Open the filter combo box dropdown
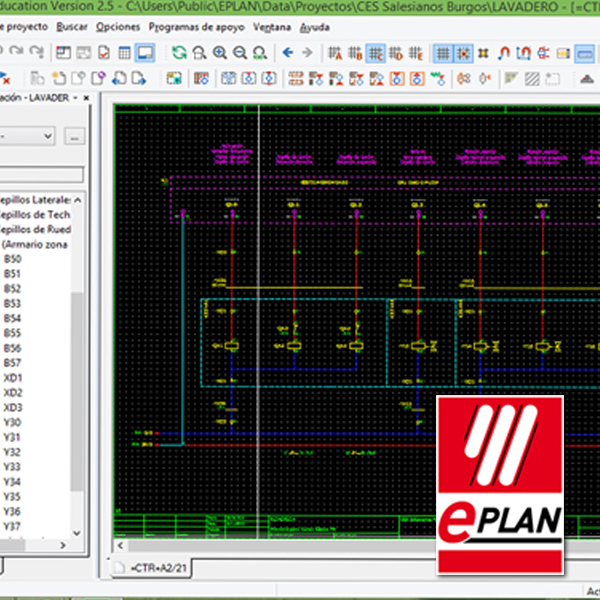 [x=48, y=136]
